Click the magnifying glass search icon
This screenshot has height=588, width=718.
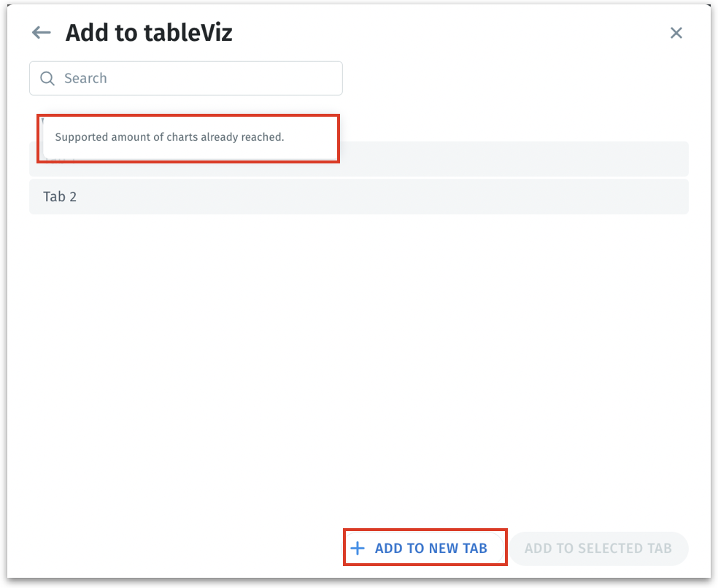(x=47, y=79)
